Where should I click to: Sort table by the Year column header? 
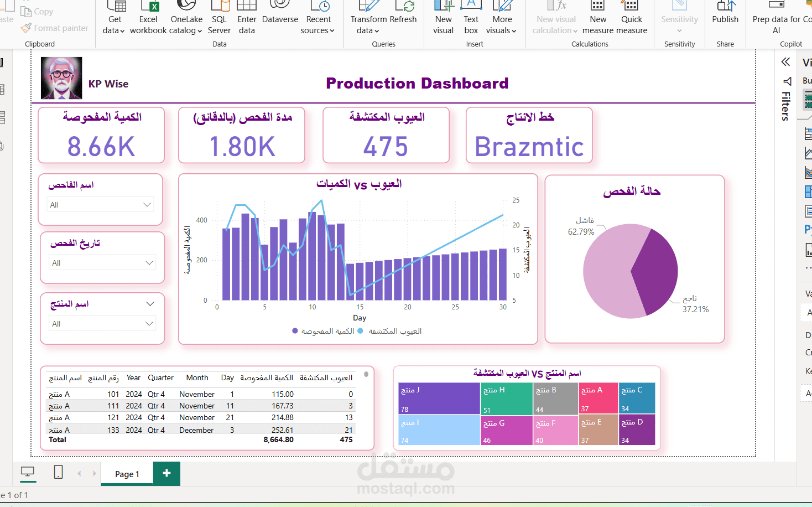133,378
